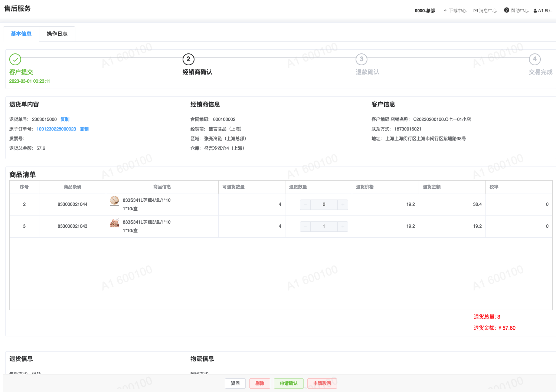Click the green checkmark step for 客户提交
This screenshot has height=392, width=556.
[x=15, y=59]
